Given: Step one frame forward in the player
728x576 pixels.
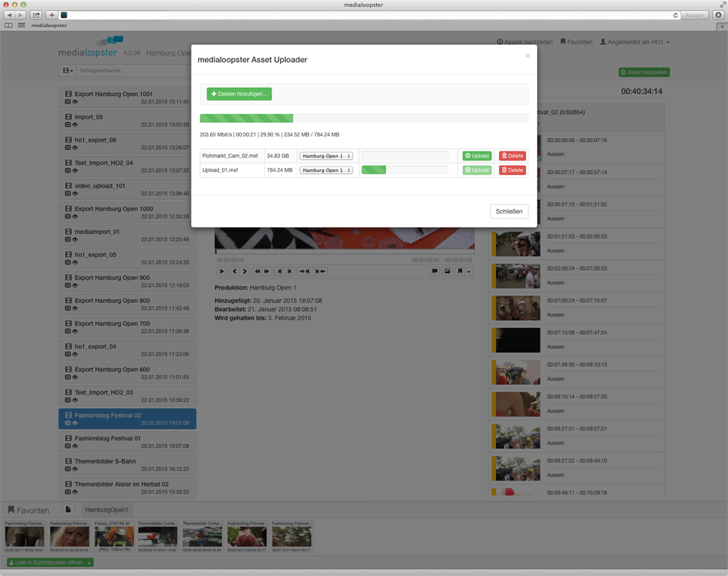Looking at the screenshot, I should click(245, 271).
